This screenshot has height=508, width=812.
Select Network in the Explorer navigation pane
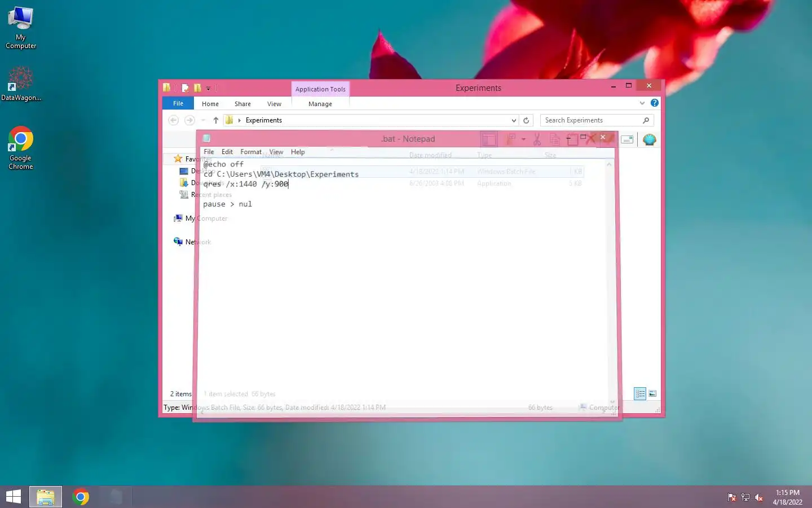193,242
